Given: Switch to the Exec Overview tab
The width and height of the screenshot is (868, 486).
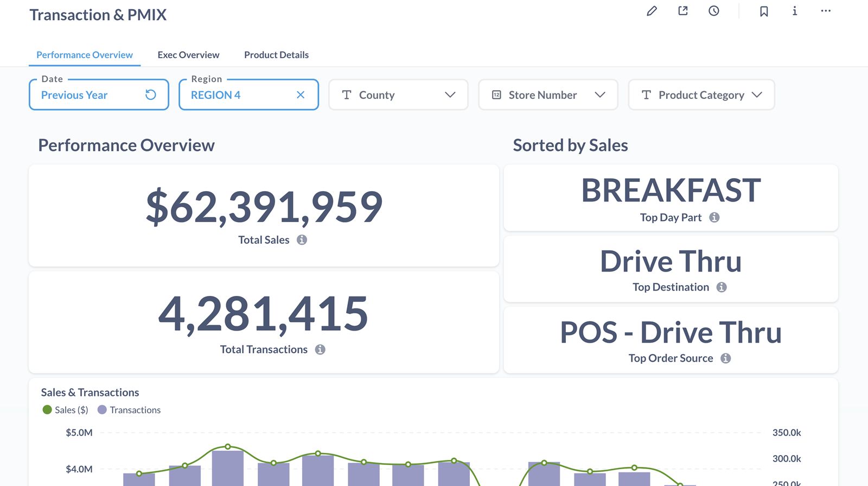Looking at the screenshot, I should point(188,55).
